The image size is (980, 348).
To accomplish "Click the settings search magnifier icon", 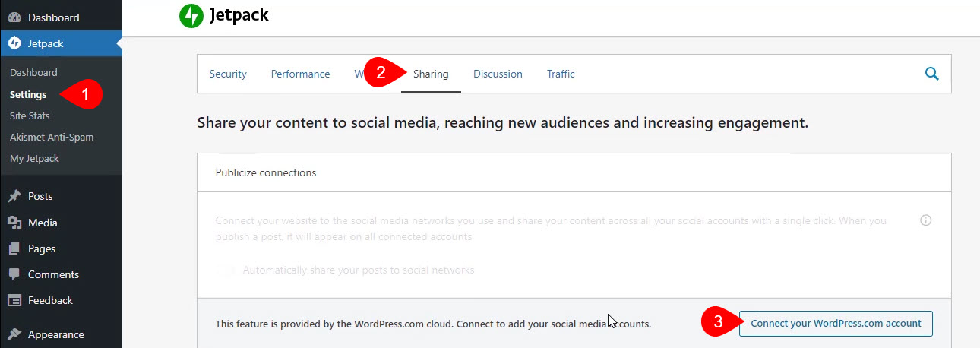I will pyautogui.click(x=931, y=74).
